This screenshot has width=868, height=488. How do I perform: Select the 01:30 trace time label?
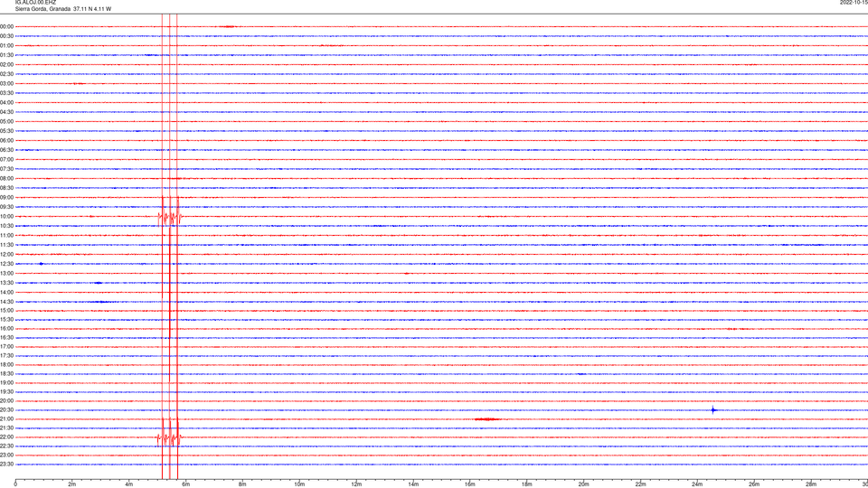6,55
